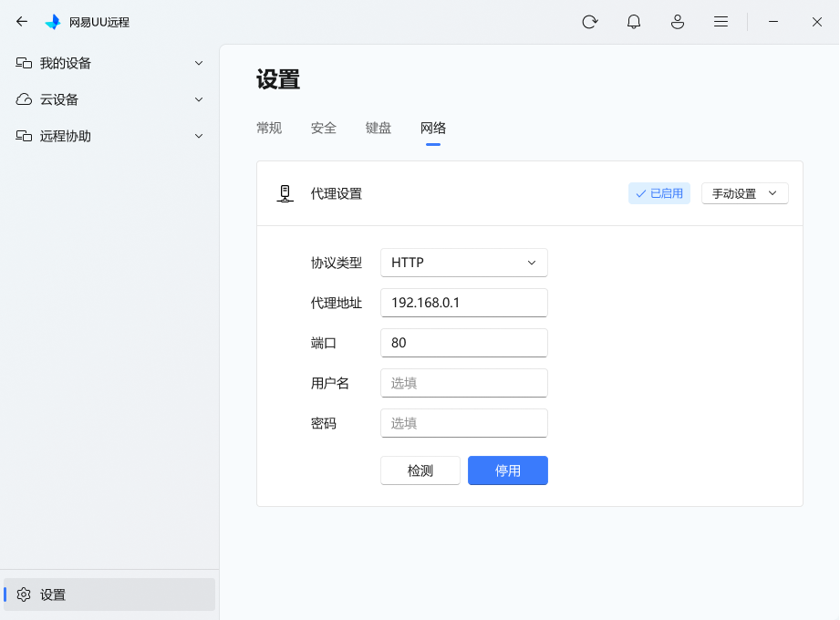Screen dimensions: 840x620
Task: Click the 密码 input field
Action: pyautogui.click(x=464, y=423)
